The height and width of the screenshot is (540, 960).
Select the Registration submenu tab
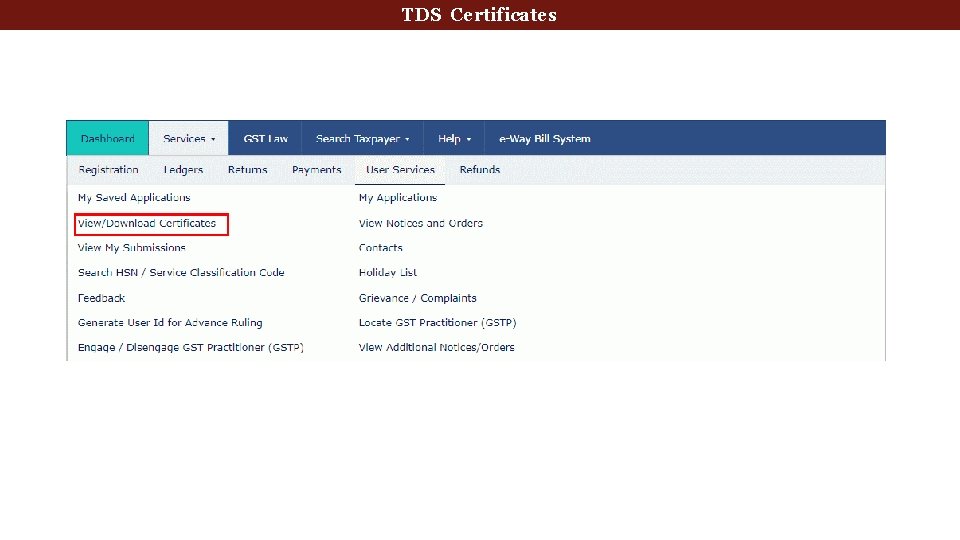point(108,170)
